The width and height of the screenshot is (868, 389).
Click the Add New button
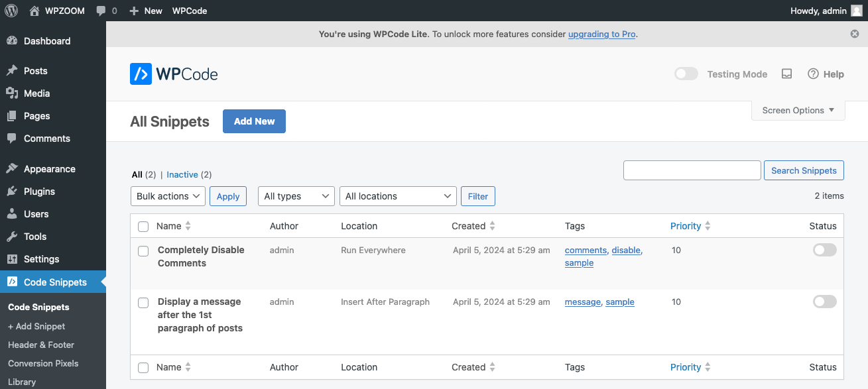(x=254, y=121)
